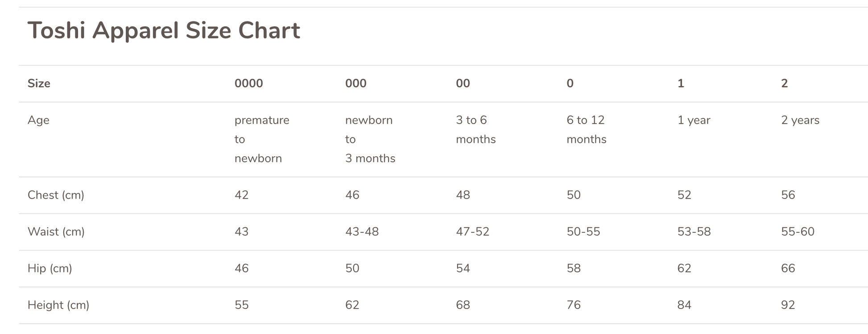Image resolution: width=868 pixels, height=334 pixels.
Task: Select the chest value 56 for size 2
Action: click(x=788, y=195)
